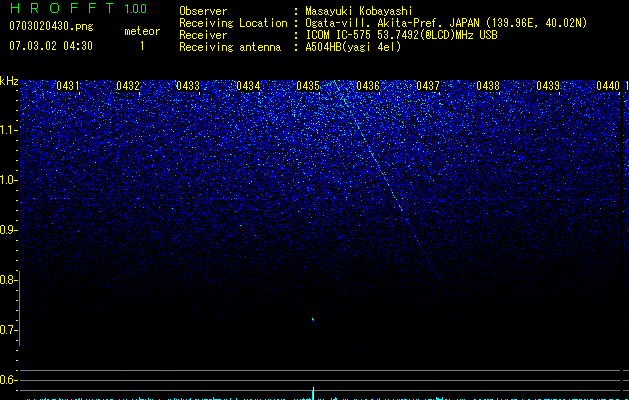
Task: Click the filename 0703020430.png
Action: click(51, 26)
